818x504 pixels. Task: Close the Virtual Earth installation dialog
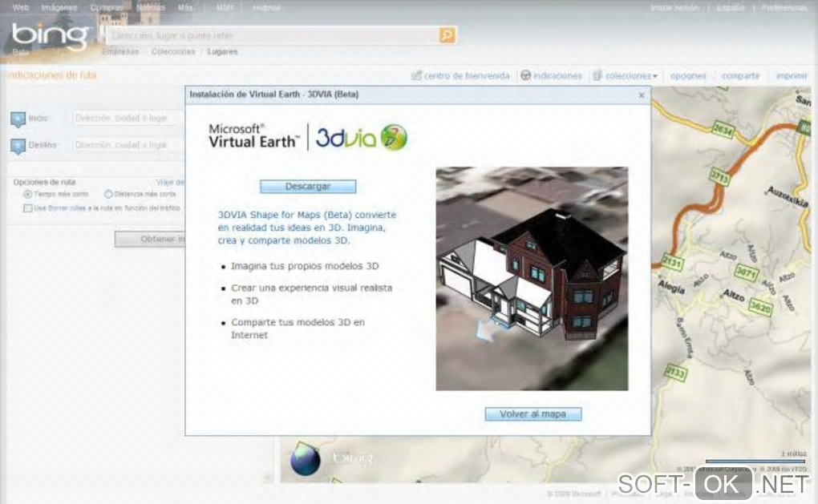point(642,95)
